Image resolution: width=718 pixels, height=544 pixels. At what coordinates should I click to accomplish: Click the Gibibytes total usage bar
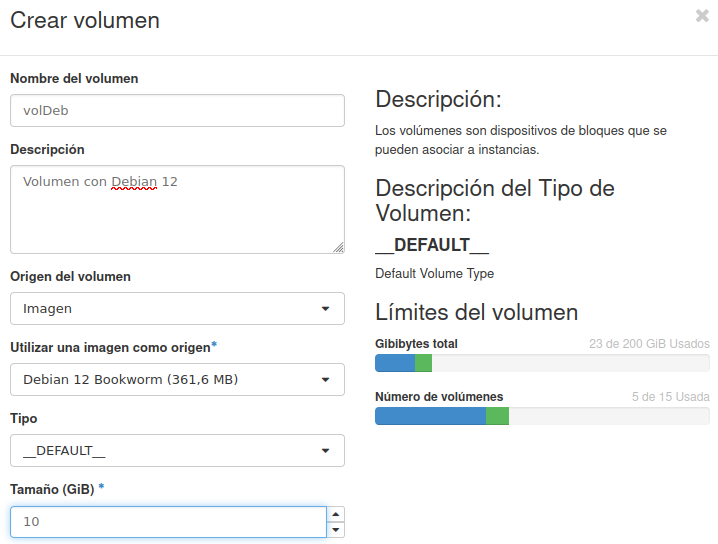click(542, 363)
